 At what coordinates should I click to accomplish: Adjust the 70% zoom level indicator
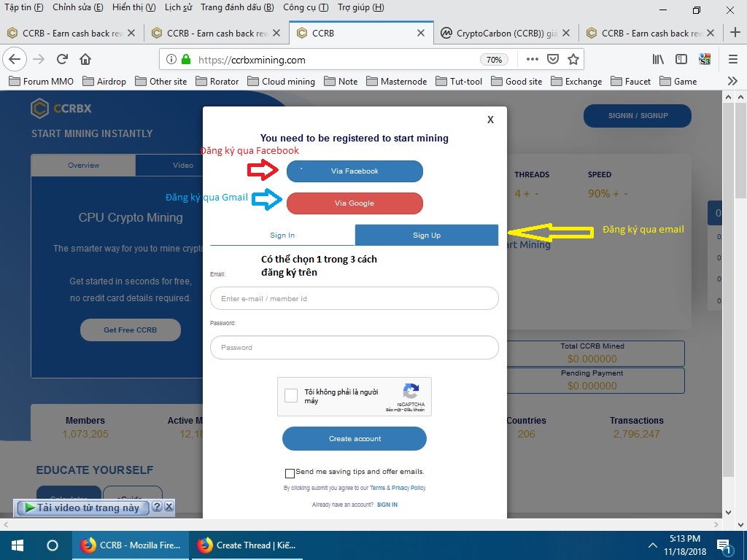tap(494, 60)
